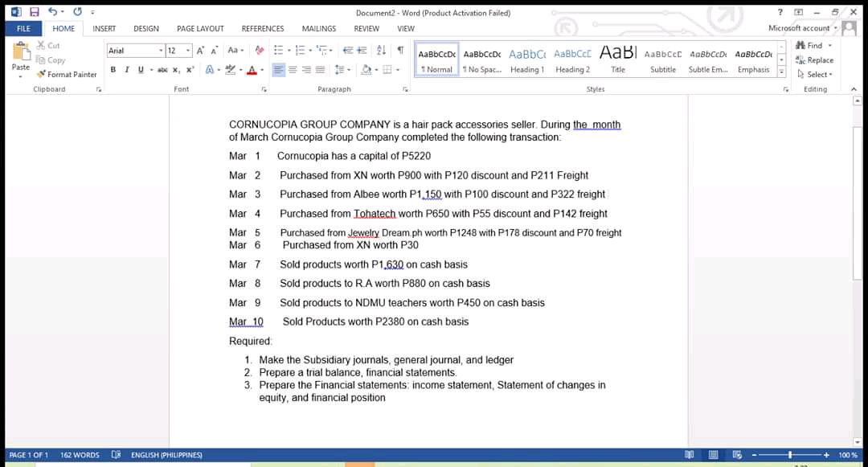Click the Paste clipboard icon
This screenshot has height=467, width=868.
(21, 51)
